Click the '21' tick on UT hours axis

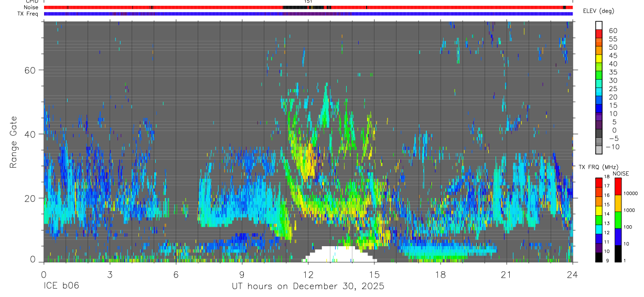pyautogui.click(x=506, y=274)
